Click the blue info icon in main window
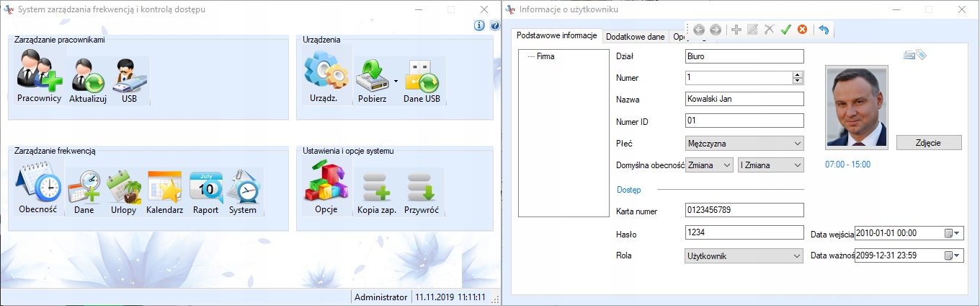The height and width of the screenshot is (306, 980). click(479, 26)
